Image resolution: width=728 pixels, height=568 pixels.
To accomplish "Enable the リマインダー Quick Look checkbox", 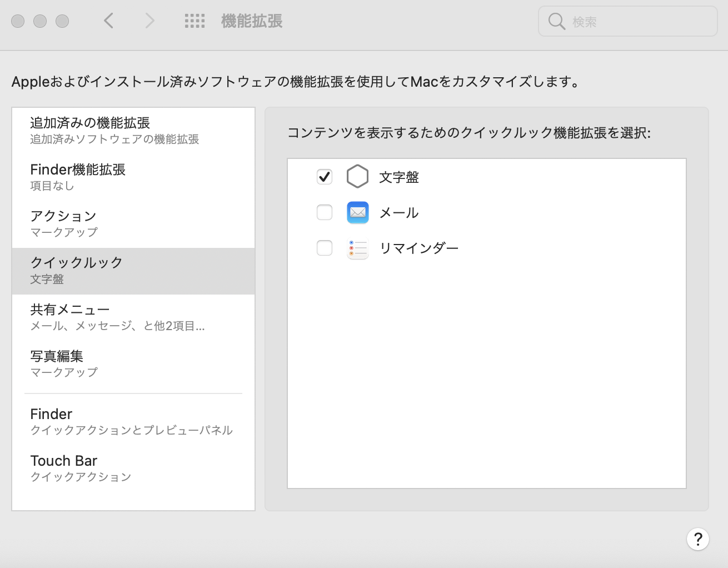I will tap(325, 248).
